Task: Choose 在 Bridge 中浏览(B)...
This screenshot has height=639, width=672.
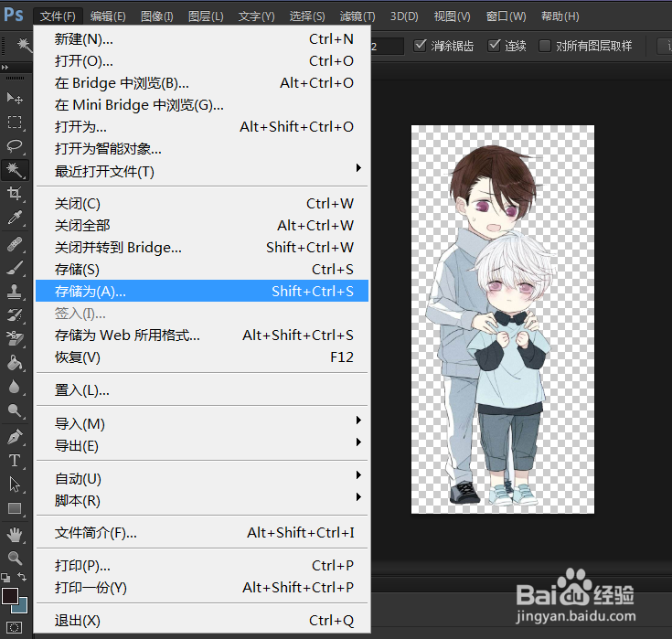Action: tap(202, 82)
